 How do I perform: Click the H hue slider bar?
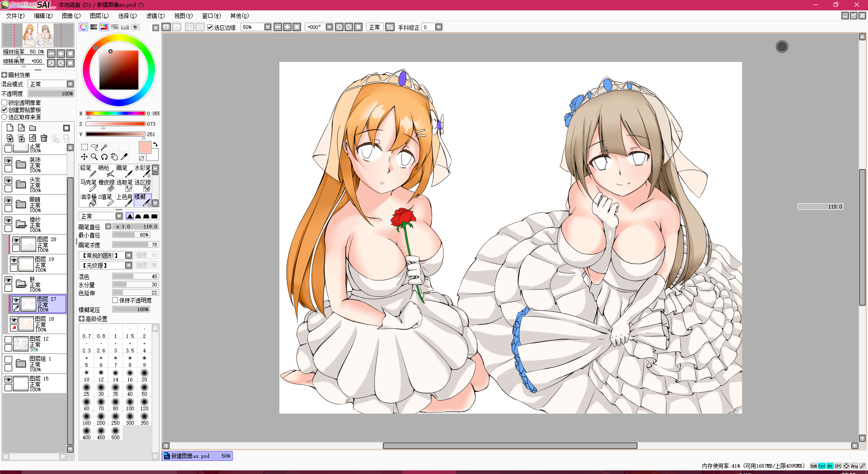115,114
